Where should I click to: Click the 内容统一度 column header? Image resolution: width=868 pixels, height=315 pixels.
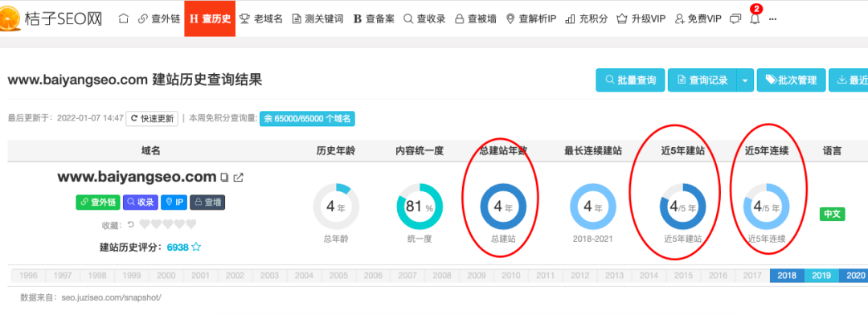420,150
